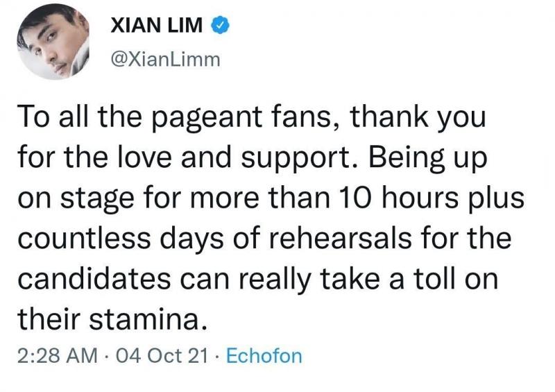This screenshot has width=555, height=392.
Task: Click the 2:28 AM timestamp
Action: [55, 357]
